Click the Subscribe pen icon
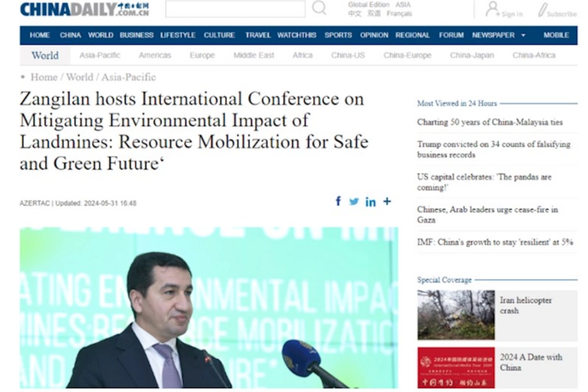The height and width of the screenshot is (392, 588). pyautogui.click(x=542, y=9)
